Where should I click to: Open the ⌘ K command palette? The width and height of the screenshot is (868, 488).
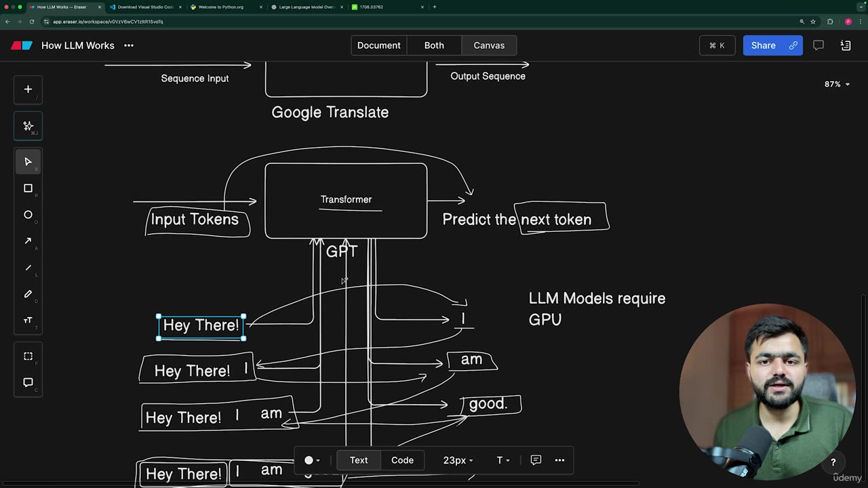(717, 45)
